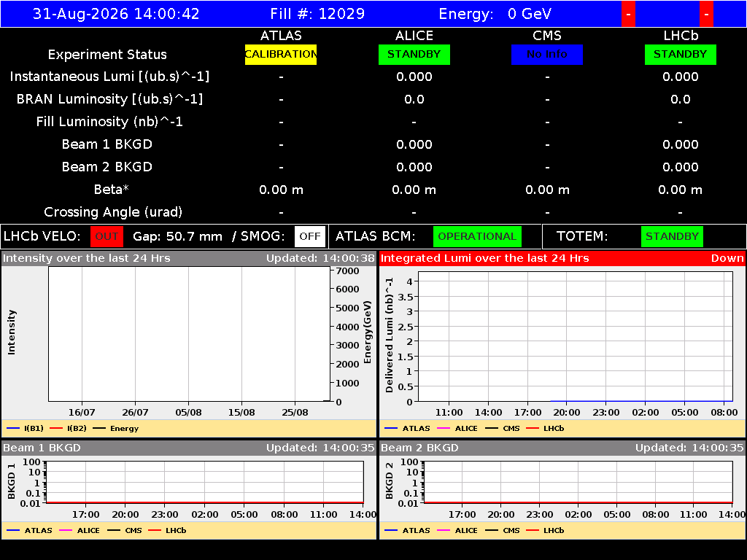Click the 25/08 date tick in Intensity chart
Image resolution: width=747 pixels, height=560 pixels.
pyautogui.click(x=295, y=413)
